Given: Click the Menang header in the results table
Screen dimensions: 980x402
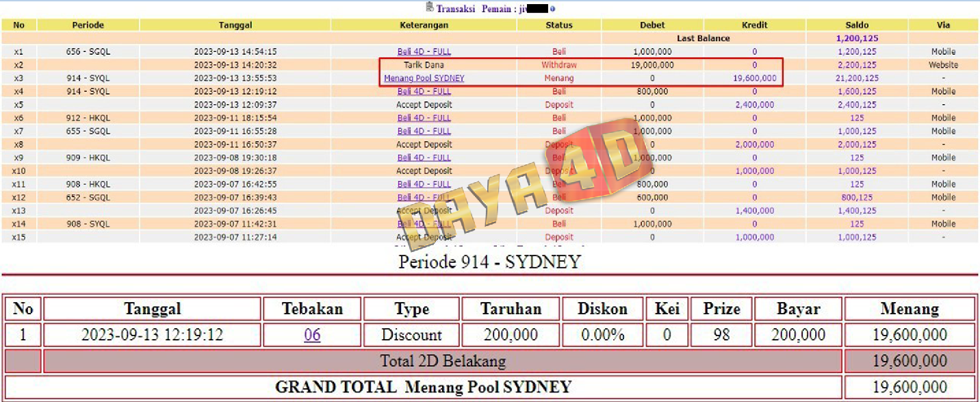Looking at the screenshot, I should pyautogui.click(x=910, y=309).
